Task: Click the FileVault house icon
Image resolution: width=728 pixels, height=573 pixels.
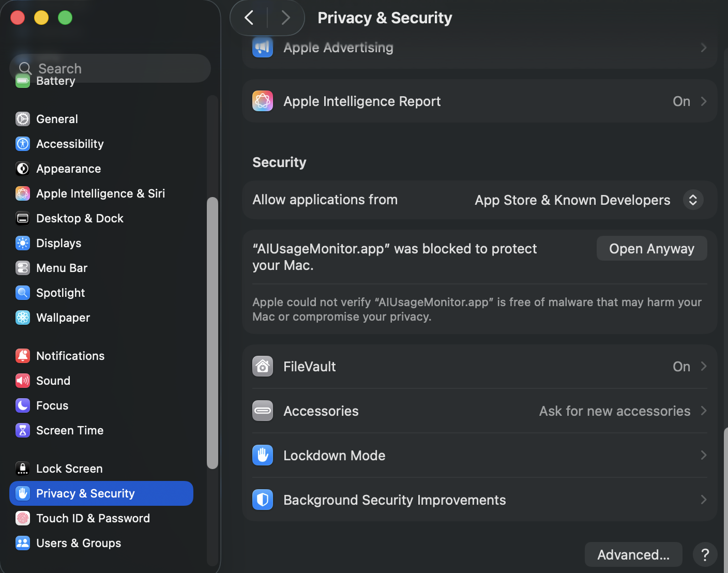Action: click(x=263, y=366)
